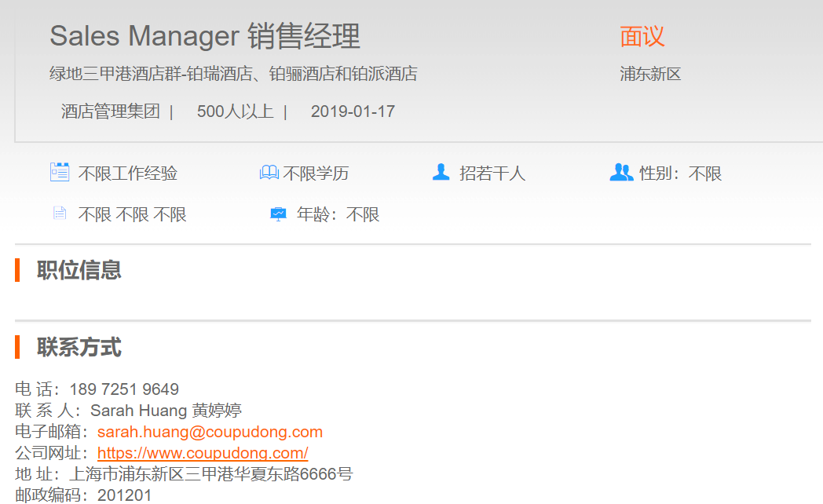Click the document icon beside 不限 不限 不限

tap(60, 214)
